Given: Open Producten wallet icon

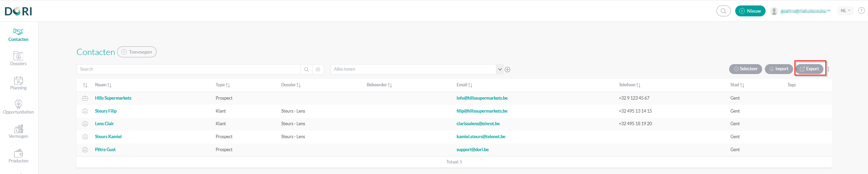Looking at the screenshot, I should (18, 153).
